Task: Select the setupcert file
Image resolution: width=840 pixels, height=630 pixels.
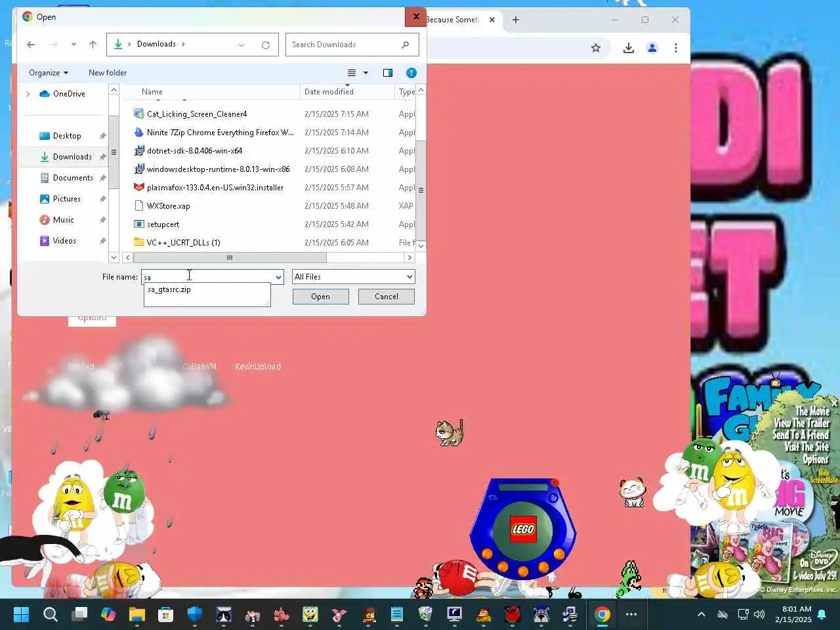Action: click(163, 224)
